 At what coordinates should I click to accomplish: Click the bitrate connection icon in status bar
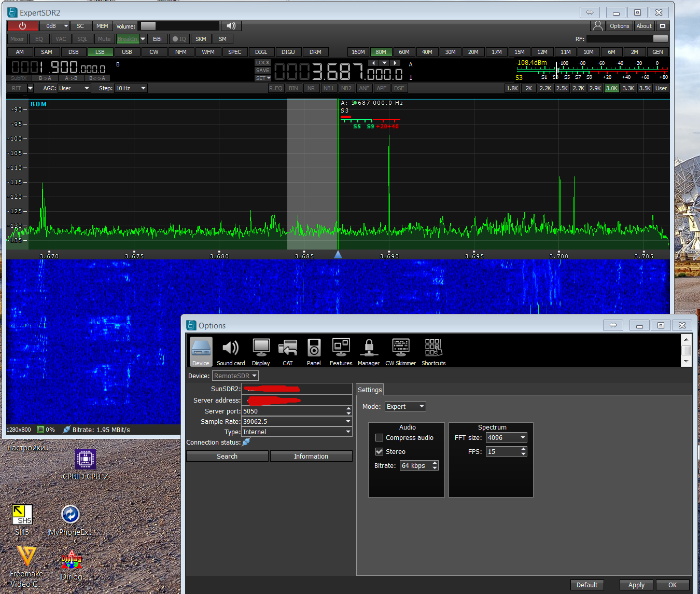(66, 430)
